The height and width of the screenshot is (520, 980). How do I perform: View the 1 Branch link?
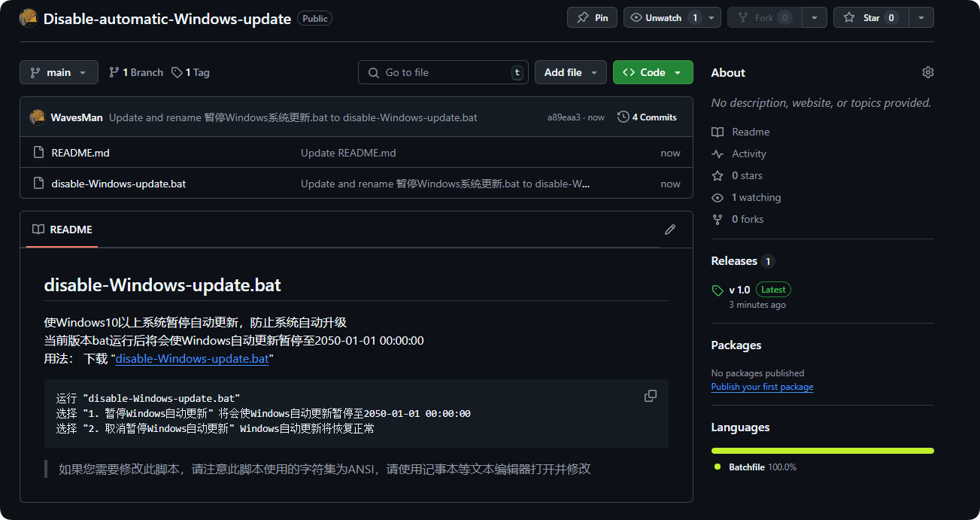coord(136,72)
